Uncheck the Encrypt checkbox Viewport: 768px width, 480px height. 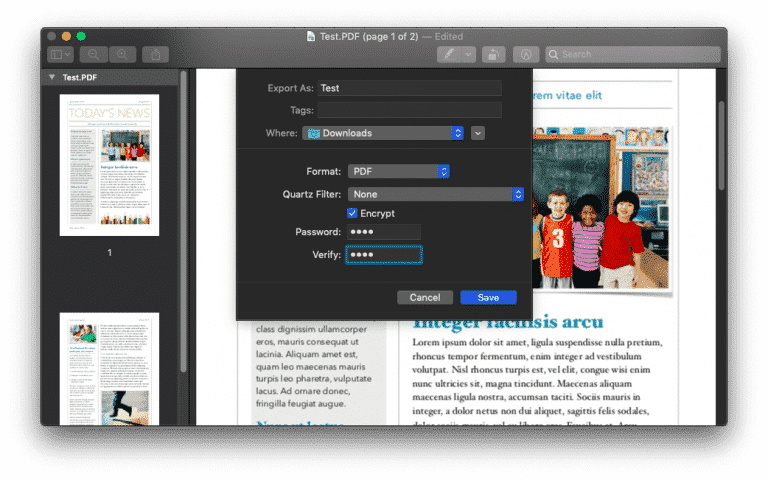click(352, 213)
